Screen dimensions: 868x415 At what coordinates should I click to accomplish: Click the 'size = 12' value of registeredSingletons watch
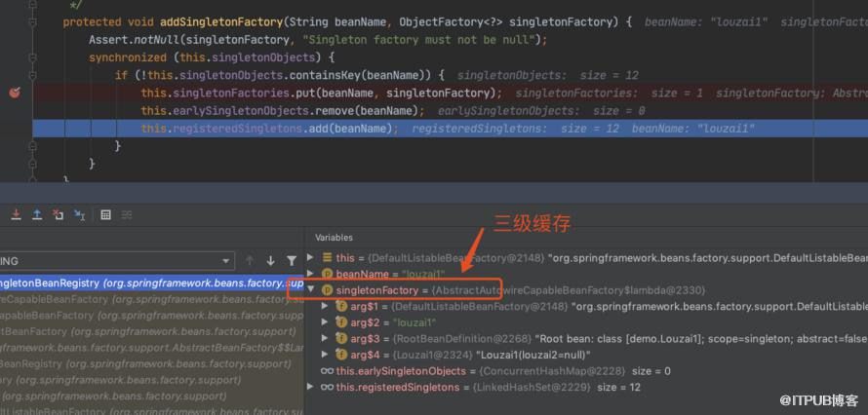coord(619,387)
